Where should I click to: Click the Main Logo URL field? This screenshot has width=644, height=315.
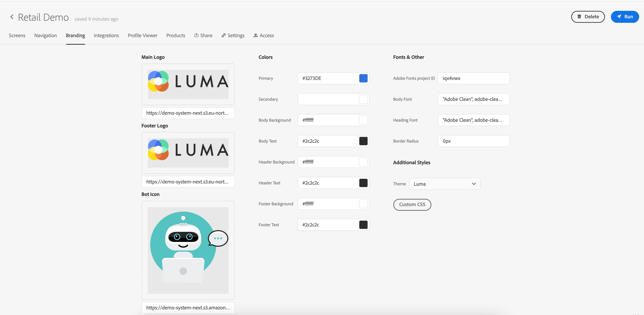pos(188,113)
